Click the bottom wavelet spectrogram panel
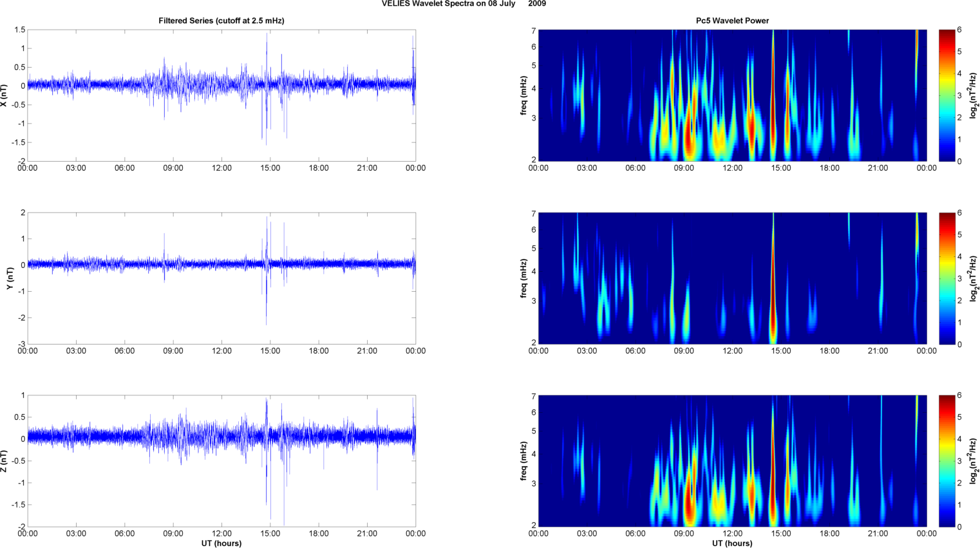980x548 pixels. (x=732, y=461)
